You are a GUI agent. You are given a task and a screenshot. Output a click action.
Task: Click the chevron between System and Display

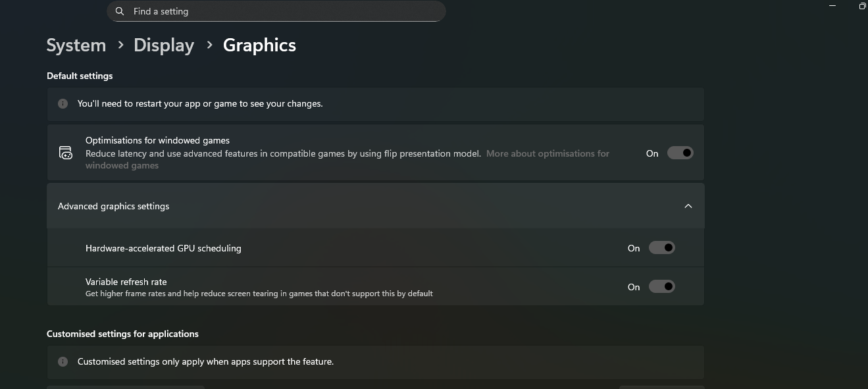click(x=120, y=45)
